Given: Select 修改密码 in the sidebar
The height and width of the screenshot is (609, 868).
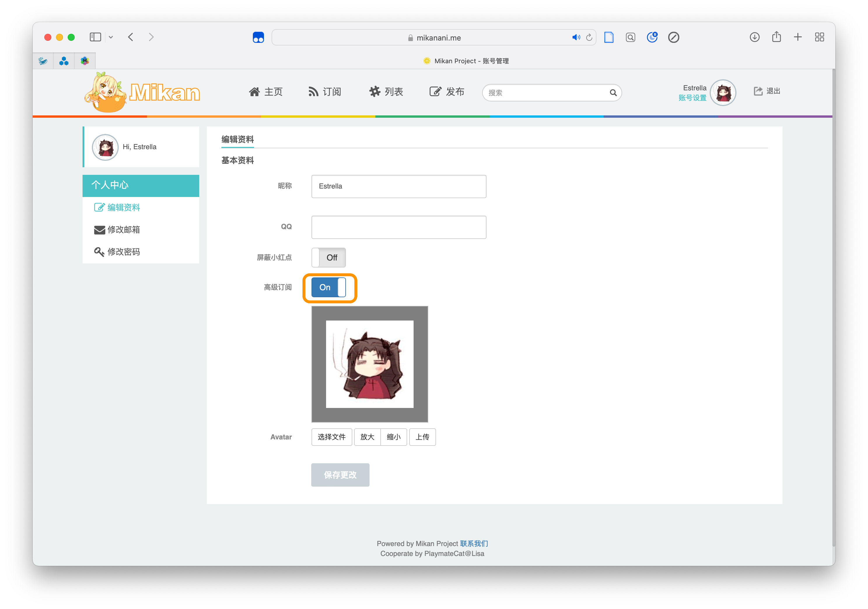Looking at the screenshot, I should pyautogui.click(x=123, y=251).
